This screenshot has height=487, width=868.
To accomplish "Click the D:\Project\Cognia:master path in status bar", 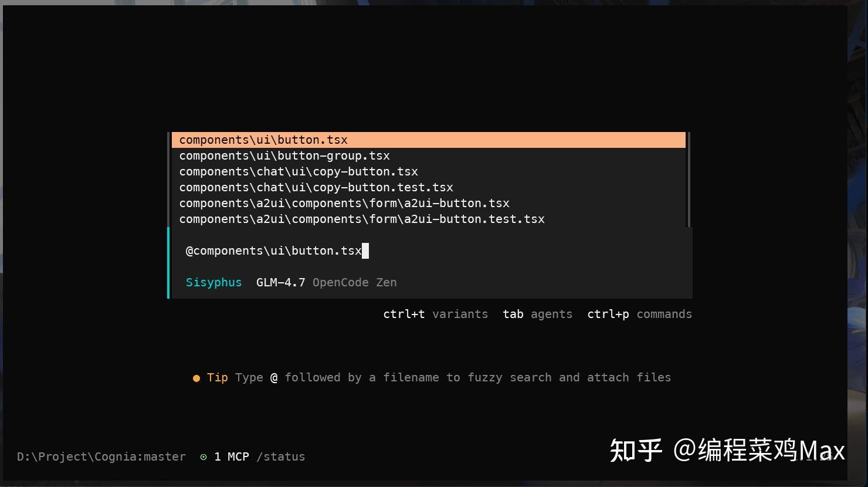I will 101,456.
